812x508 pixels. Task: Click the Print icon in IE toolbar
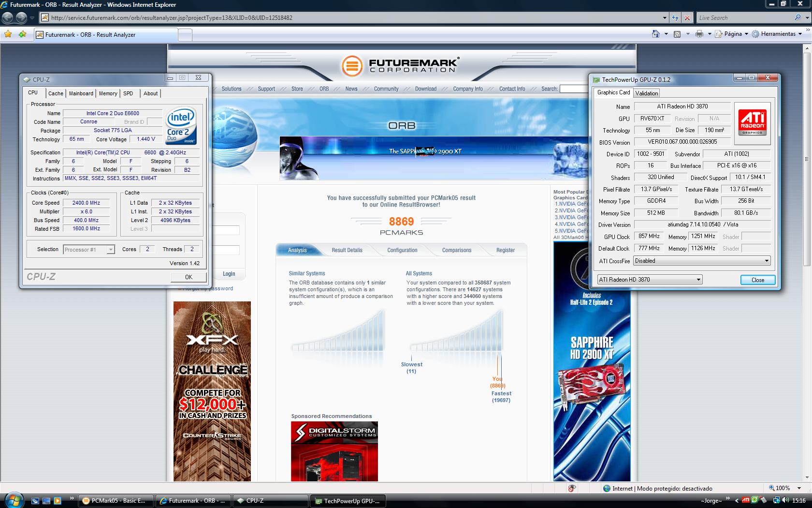[x=699, y=34]
